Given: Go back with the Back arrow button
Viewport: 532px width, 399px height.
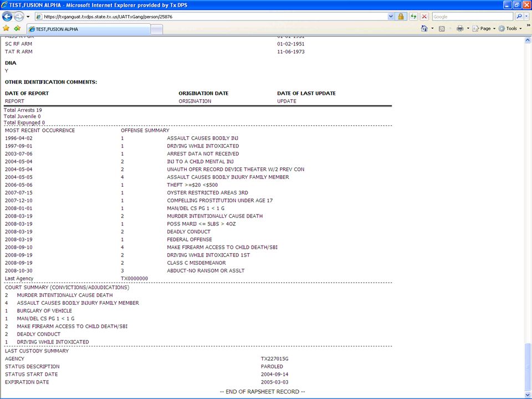Looking at the screenshot, I should [7, 16].
